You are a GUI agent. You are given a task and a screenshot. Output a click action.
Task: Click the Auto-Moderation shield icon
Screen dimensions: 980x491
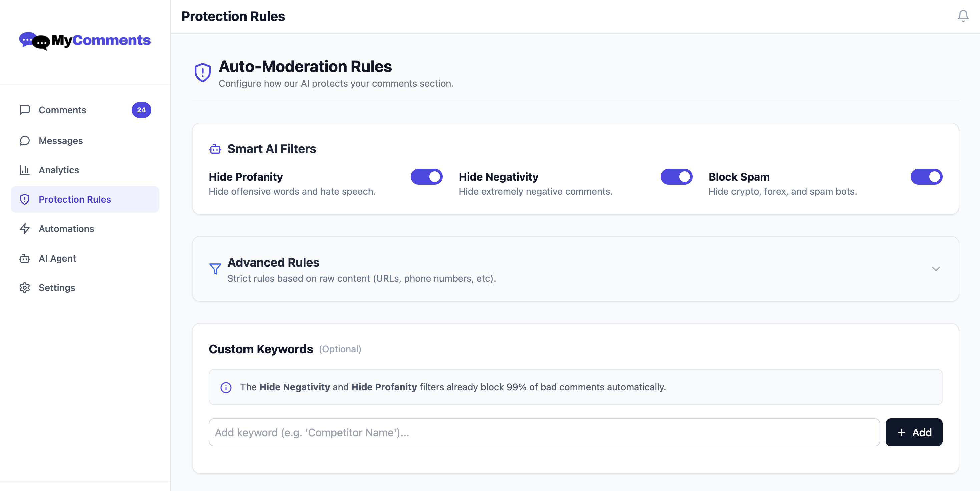click(x=203, y=72)
